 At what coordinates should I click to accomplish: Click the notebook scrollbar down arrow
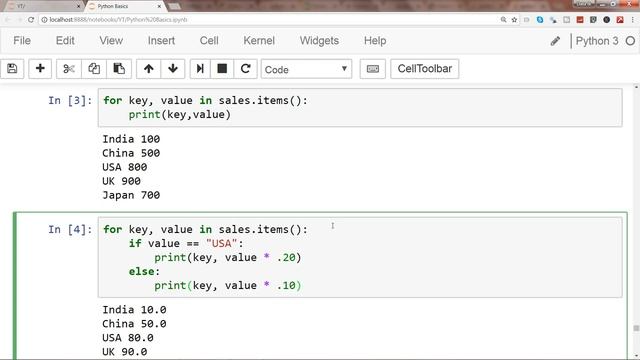point(636,356)
